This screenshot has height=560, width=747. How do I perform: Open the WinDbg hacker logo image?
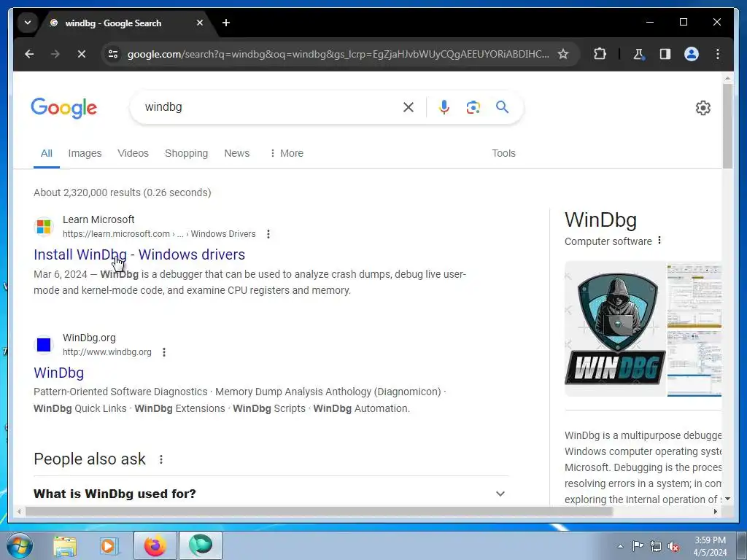(x=615, y=329)
